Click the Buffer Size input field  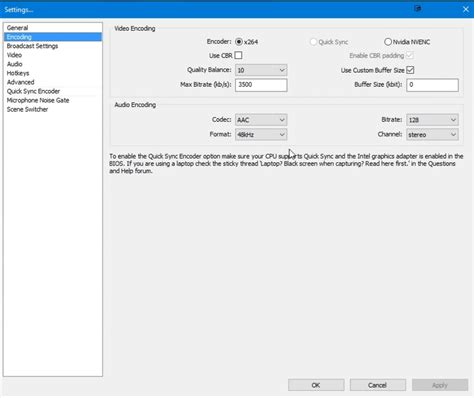432,85
